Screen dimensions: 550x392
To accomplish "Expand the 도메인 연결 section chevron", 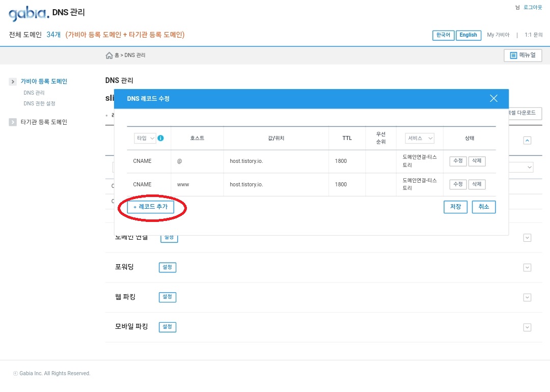I will point(527,238).
